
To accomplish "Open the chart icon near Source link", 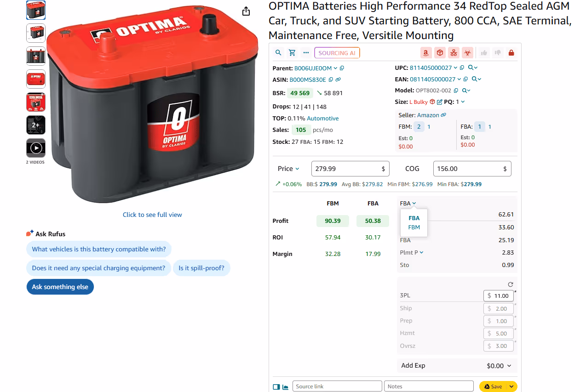I will [285, 387].
